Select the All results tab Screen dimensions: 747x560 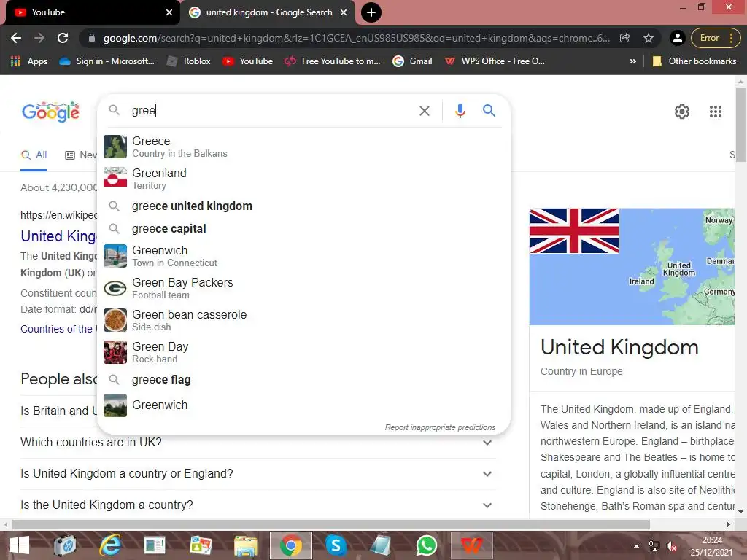34,155
